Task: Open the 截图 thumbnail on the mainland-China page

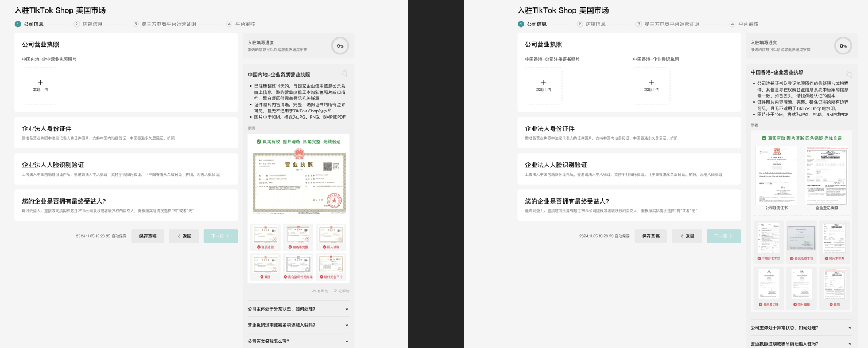Action: tap(266, 267)
